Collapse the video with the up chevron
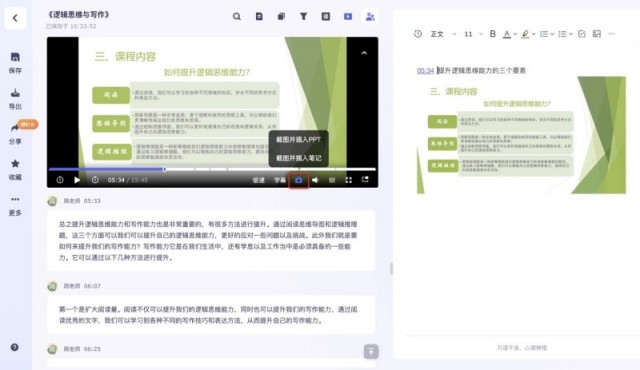Screen dimensions: 640x370 click(364, 53)
